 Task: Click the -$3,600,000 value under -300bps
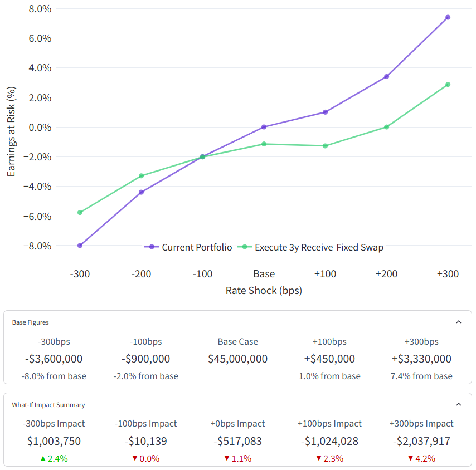[x=54, y=359]
